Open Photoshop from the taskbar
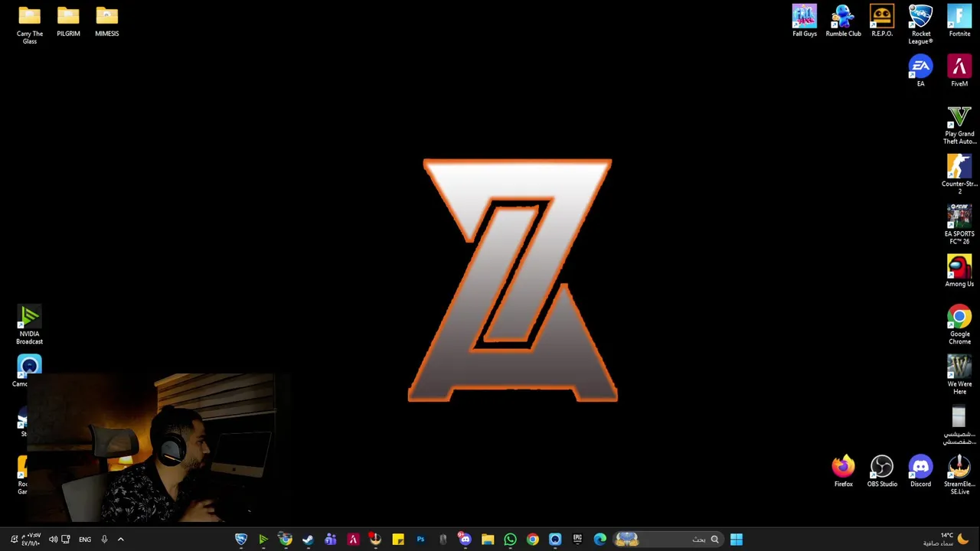This screenshot has height=551, width=980. (x=420, y=540)
